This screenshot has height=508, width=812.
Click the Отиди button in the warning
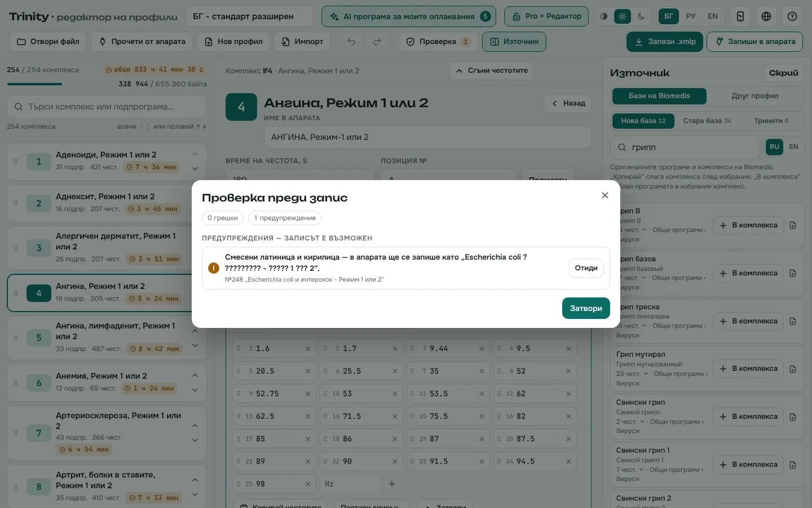point(586,268)
